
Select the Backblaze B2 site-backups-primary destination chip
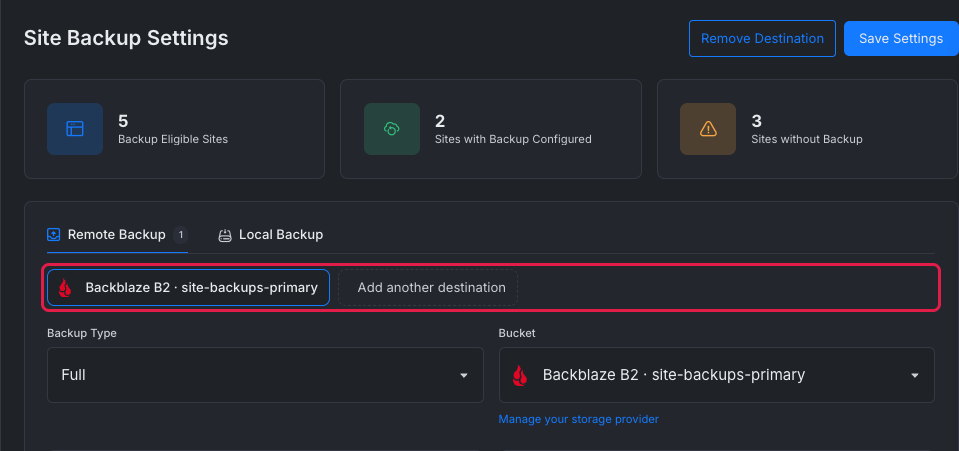[188, 288]
